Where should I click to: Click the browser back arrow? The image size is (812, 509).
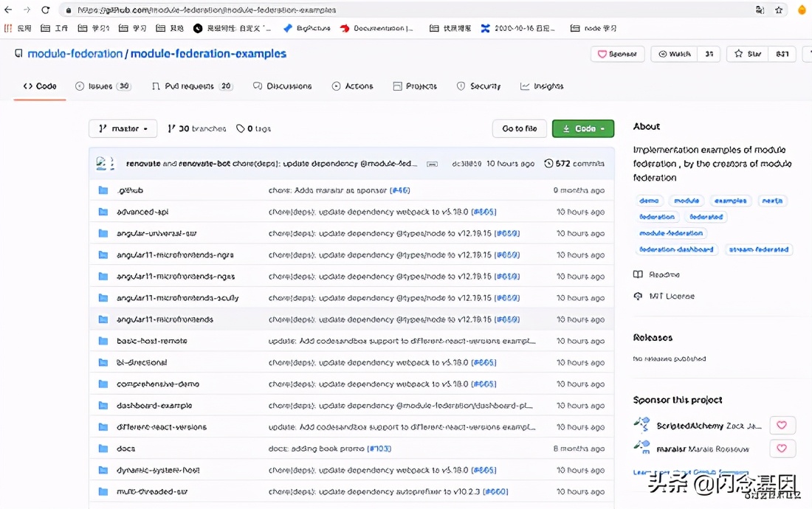click(8, 10)
